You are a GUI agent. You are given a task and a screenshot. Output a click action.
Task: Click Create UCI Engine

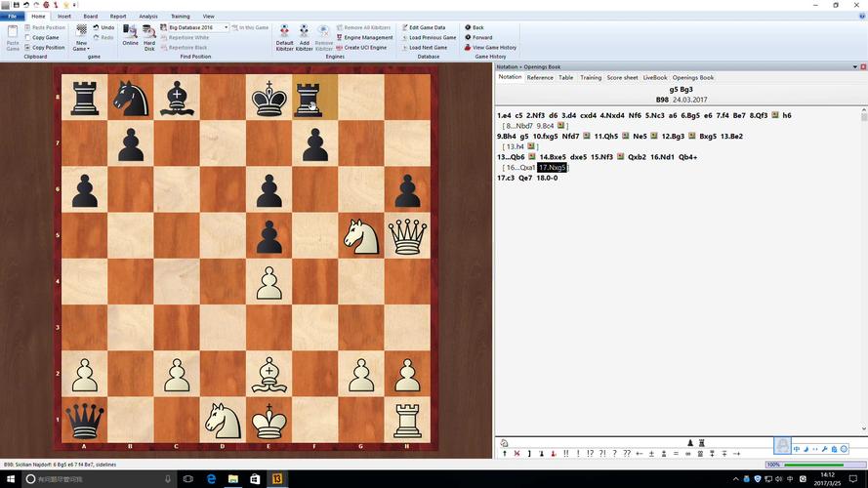pyautogui.click(x=361, y=48)
